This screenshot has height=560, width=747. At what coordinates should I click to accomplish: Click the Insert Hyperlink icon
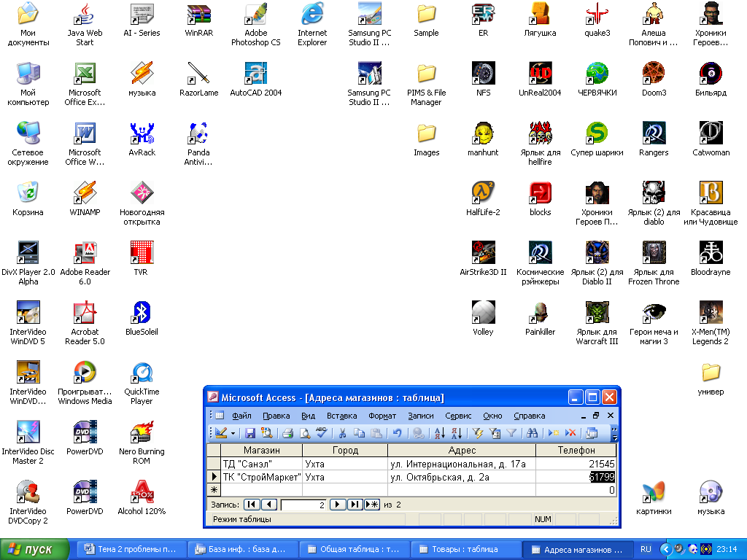tap(418, 433)
